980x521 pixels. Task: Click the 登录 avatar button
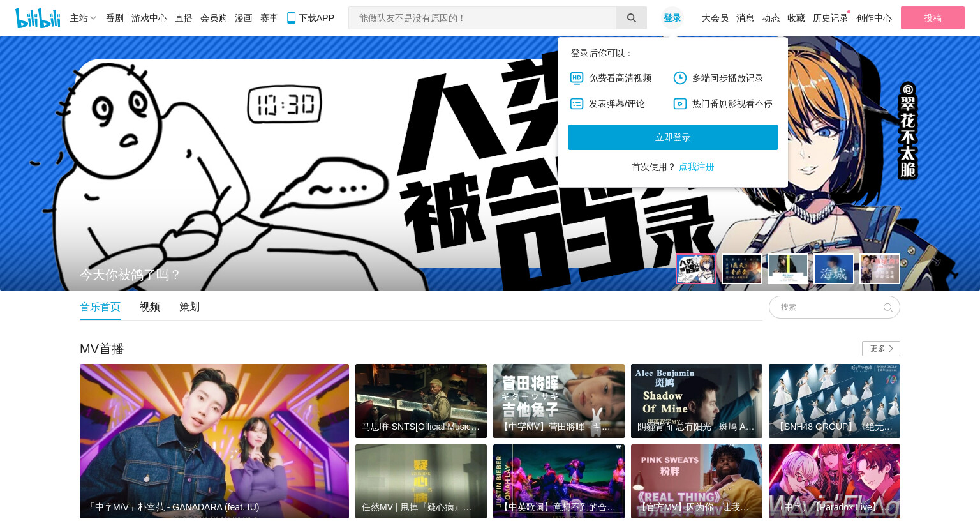pyautogui.click(x=672, y=18)
